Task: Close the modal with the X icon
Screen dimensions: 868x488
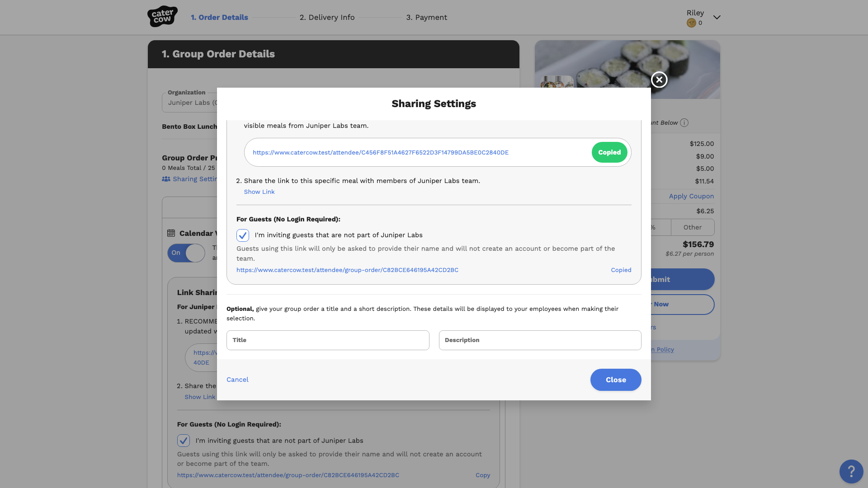Action: (659, 80)
